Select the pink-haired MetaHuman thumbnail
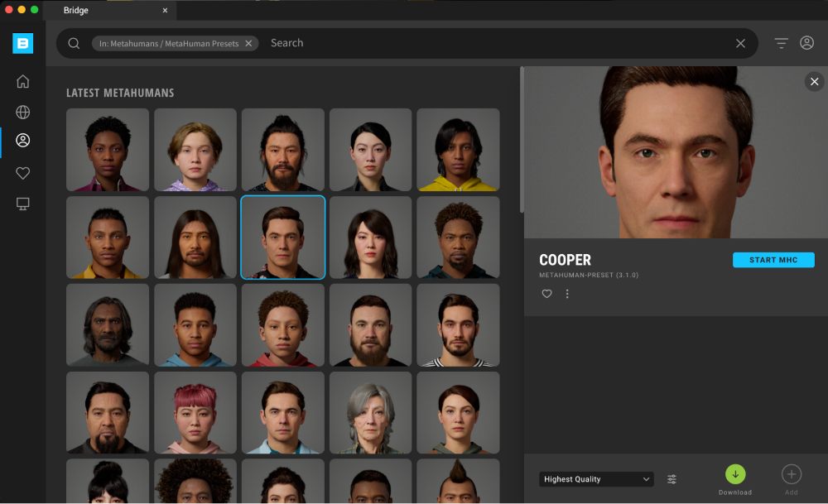 (195, 412)
